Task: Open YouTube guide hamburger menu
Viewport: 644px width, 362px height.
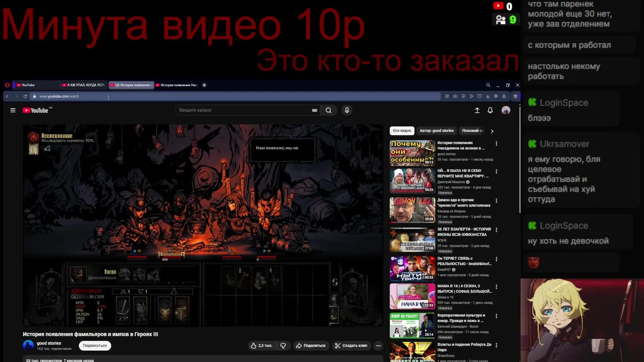Action: (x=13, y=110)
